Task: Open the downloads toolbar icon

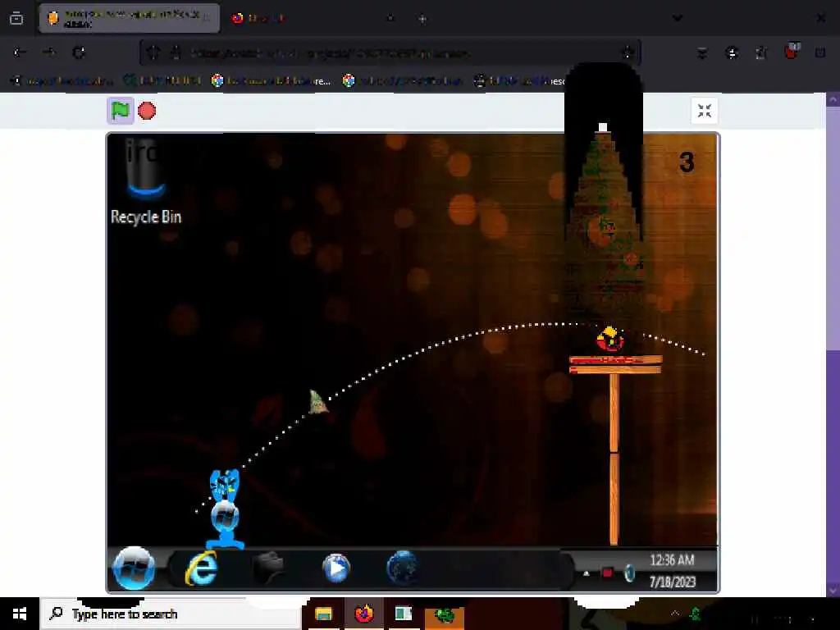Action: pyautogui.click(x=702, y=52)
